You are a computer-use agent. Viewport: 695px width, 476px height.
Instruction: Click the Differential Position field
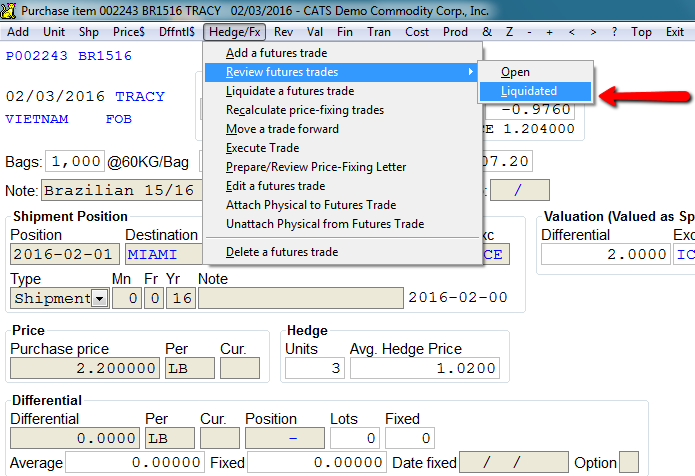(x=285, y=438)
